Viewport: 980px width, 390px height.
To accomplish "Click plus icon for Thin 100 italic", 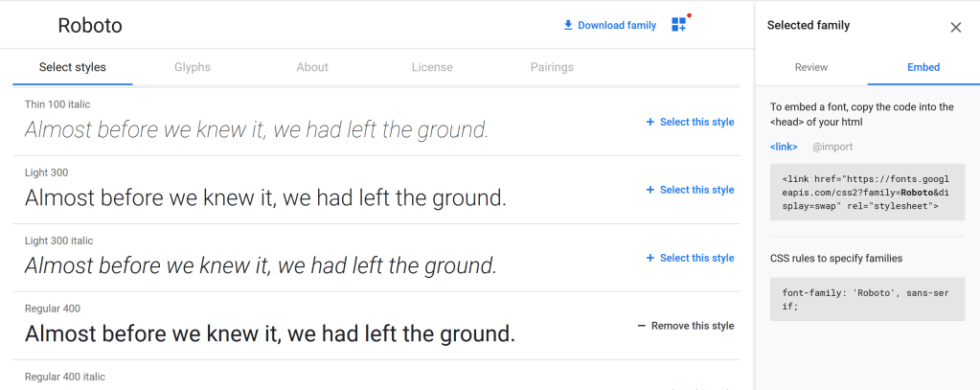I will [650, 123].
